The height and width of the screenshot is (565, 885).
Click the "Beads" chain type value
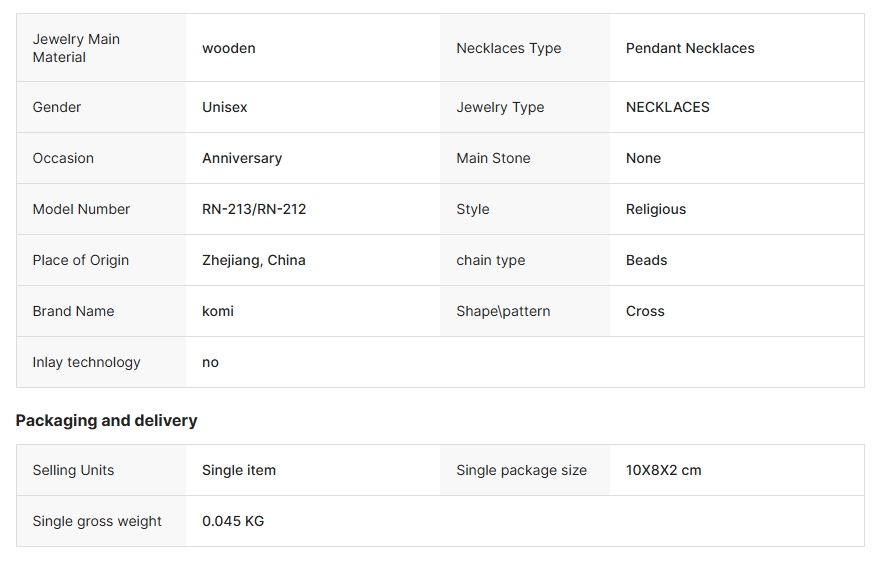click(x=646, y=260)
